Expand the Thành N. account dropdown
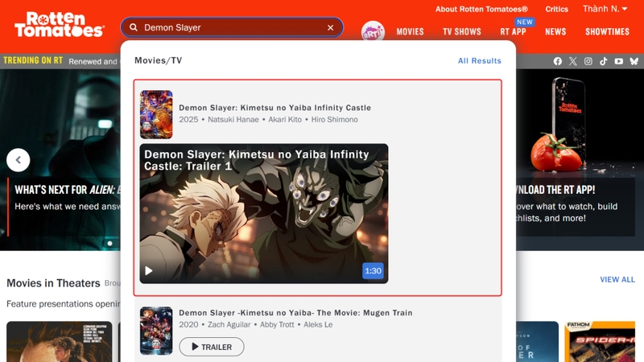 605,9
